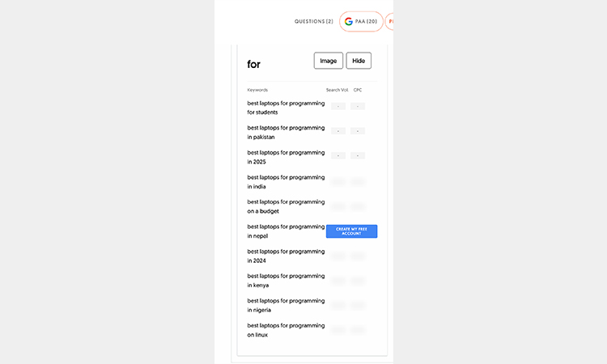Select the partially visible orange tab at right

point(390,21)
